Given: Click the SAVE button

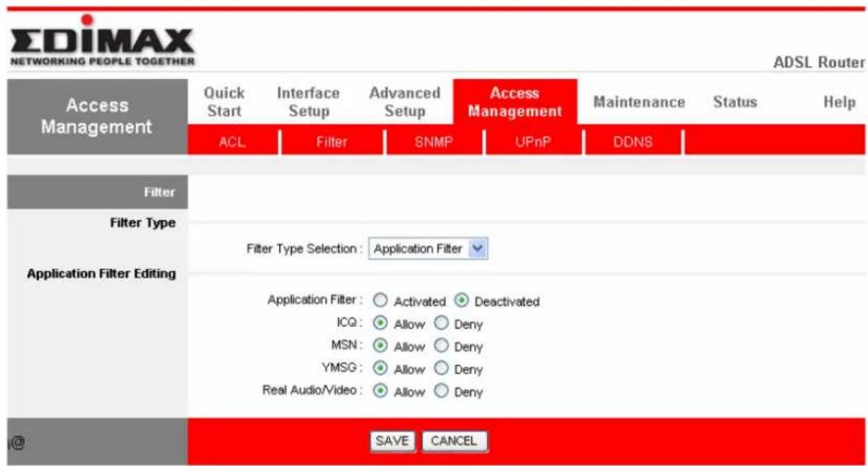Looking at the screenshot, I should [392, 442].
